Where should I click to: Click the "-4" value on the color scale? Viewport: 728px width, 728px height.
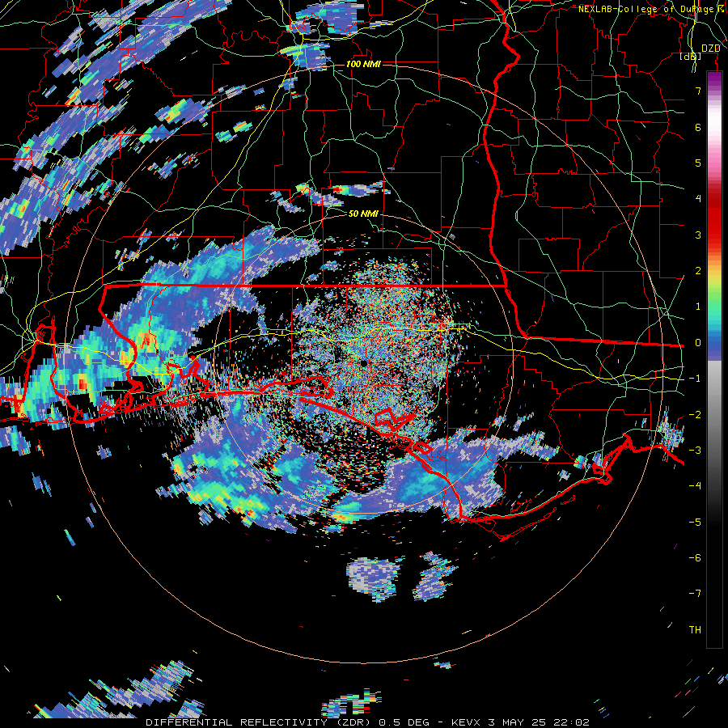pos(695,486)
